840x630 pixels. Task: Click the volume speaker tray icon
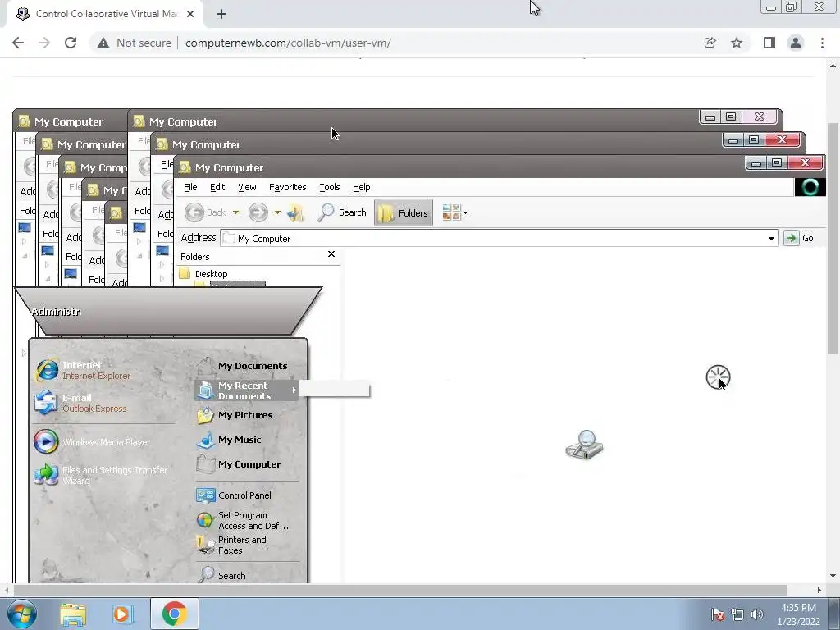click(757, 614)
